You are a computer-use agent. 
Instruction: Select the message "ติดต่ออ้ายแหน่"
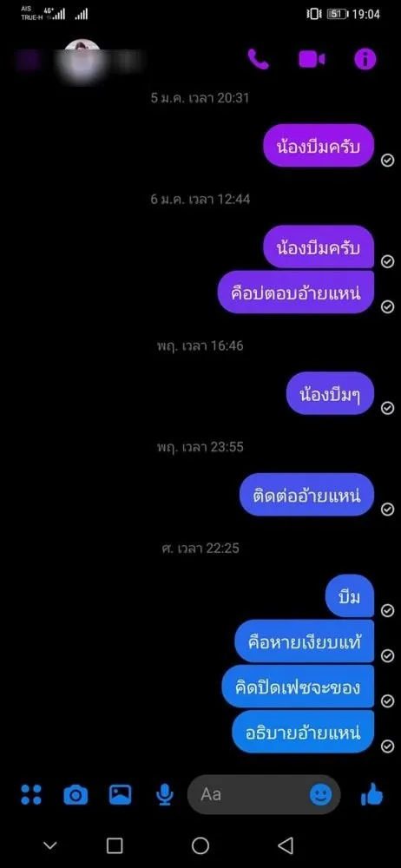pos(307,495)
